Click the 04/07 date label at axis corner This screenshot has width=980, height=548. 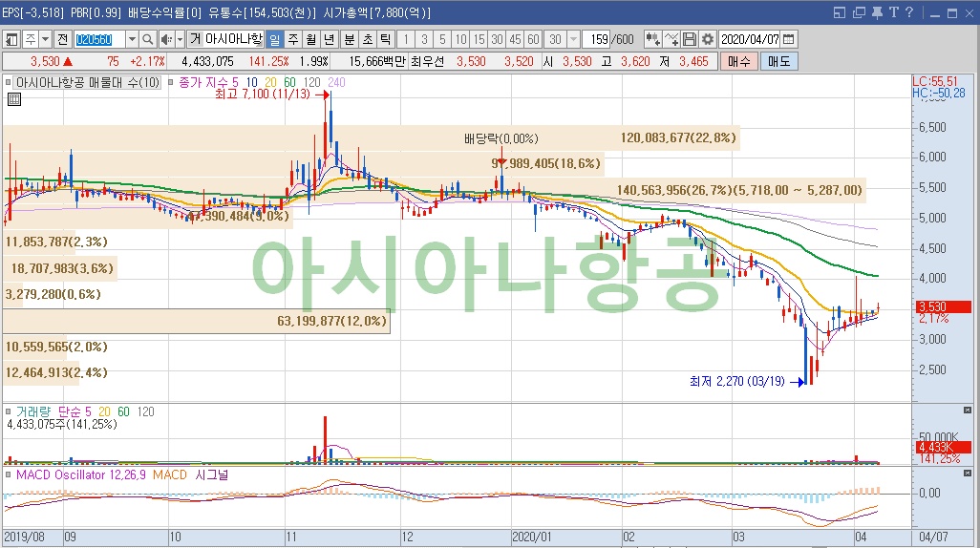[934, 537]
